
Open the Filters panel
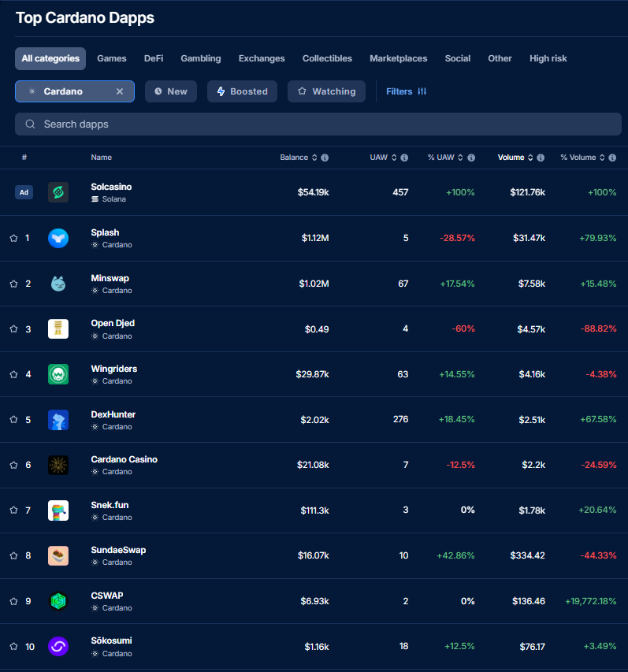406,91
